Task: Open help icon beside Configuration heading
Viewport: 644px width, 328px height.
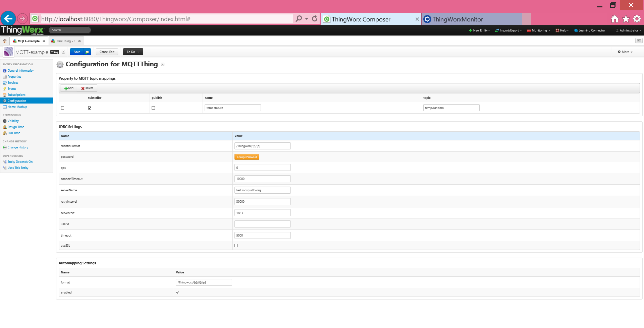Action: tap(163, 65)
